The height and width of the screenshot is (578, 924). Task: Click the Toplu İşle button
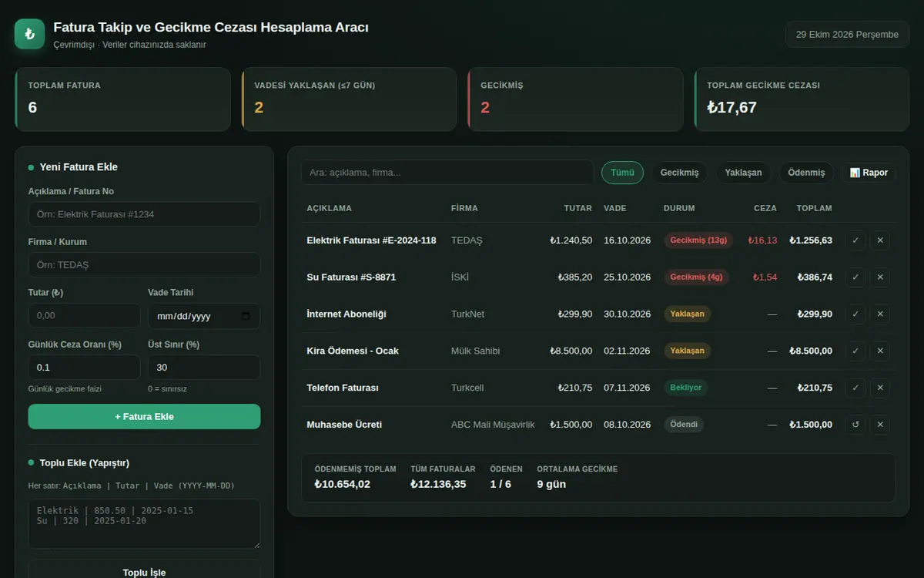point(144,572)
